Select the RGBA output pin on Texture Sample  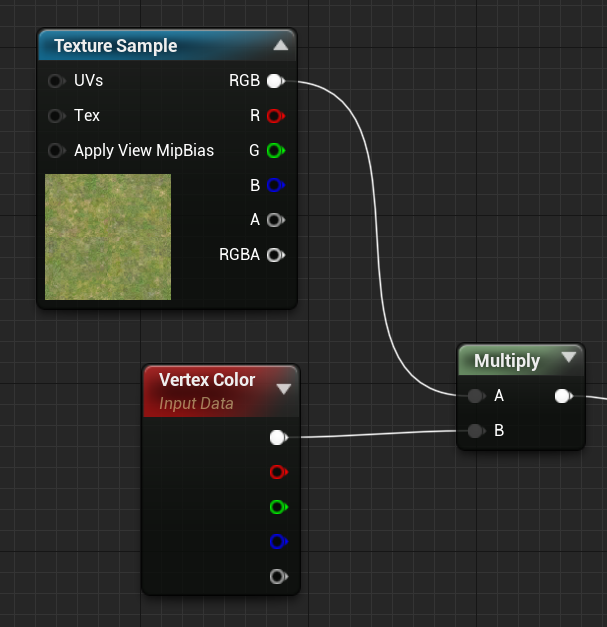pyautogui.click(x=276, y=255)
